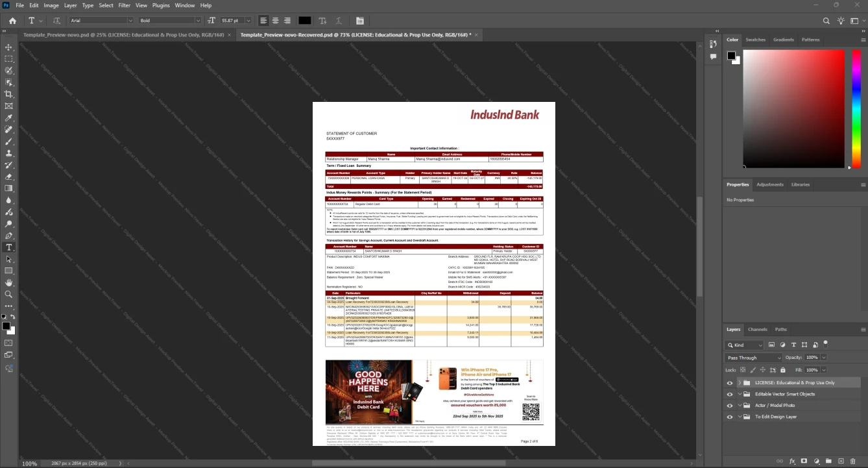
Task: Click the zoom level field showing 100%
Action: point(29,463)
